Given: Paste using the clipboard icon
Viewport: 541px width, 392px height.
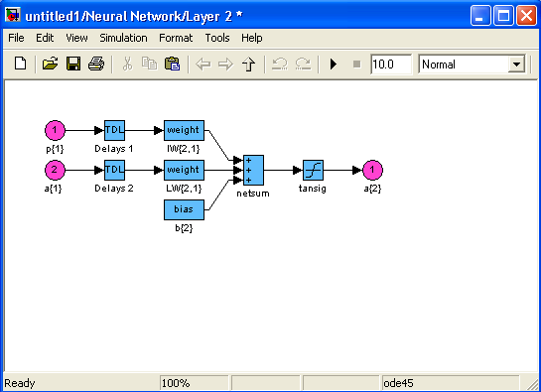Looking at the screenshot, I should coord(172,65).
